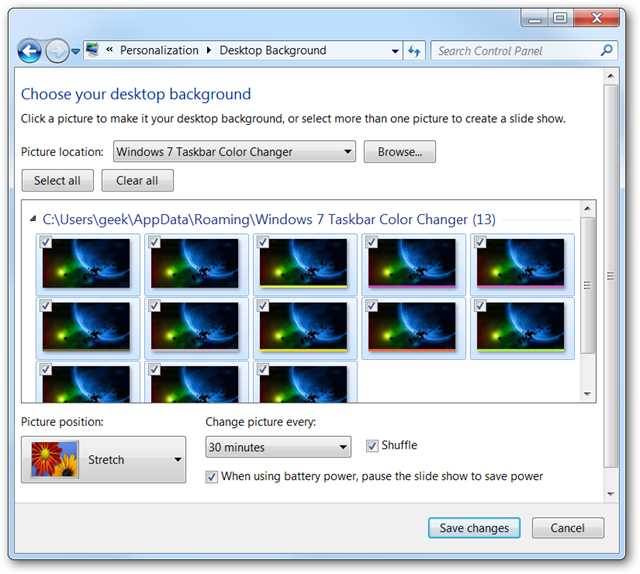Uncheck the second wallpaper in the top row

coord(154,242)
